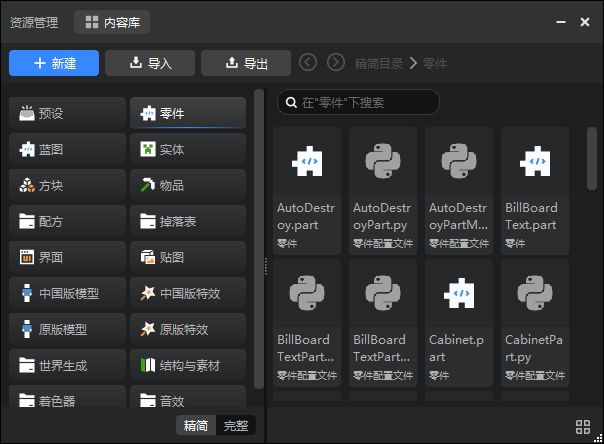Go back with the left arrow navigation button

coord(308,62)
